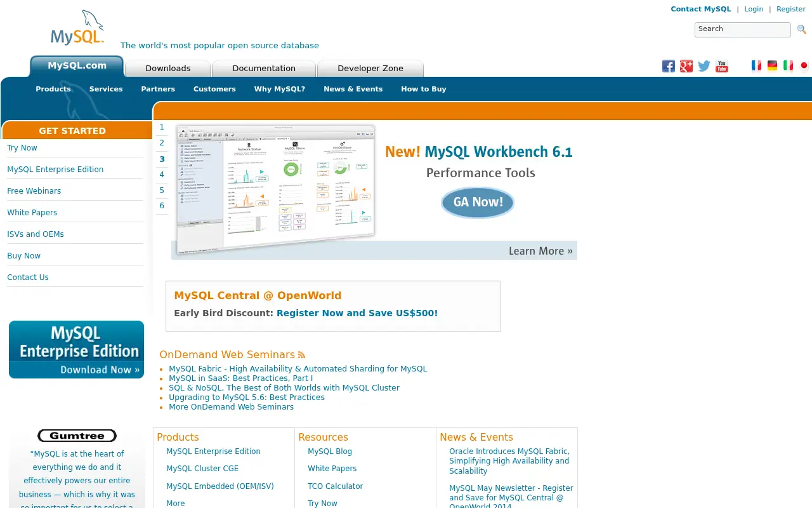Screen dimensions: 812x508
Task: Click the Register link in the header
Action: point(791,9)
